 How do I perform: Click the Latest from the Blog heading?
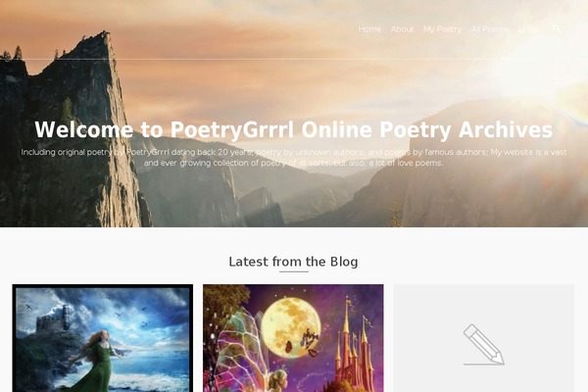pos(293,262)
